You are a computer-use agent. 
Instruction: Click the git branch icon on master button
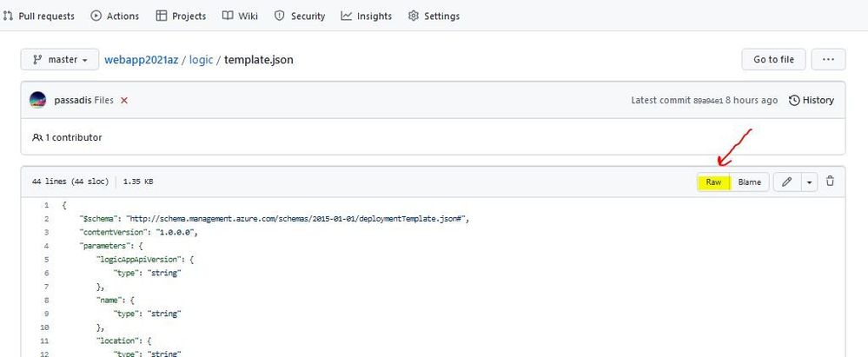click(x=37, y=59)
